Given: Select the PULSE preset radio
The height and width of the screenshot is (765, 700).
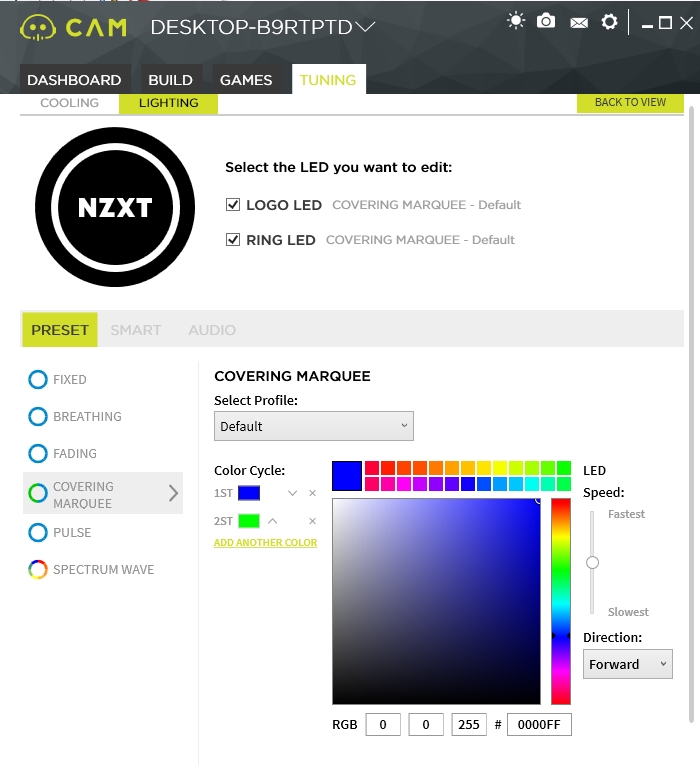Looking at the screenshot, I should pos(38,532).
